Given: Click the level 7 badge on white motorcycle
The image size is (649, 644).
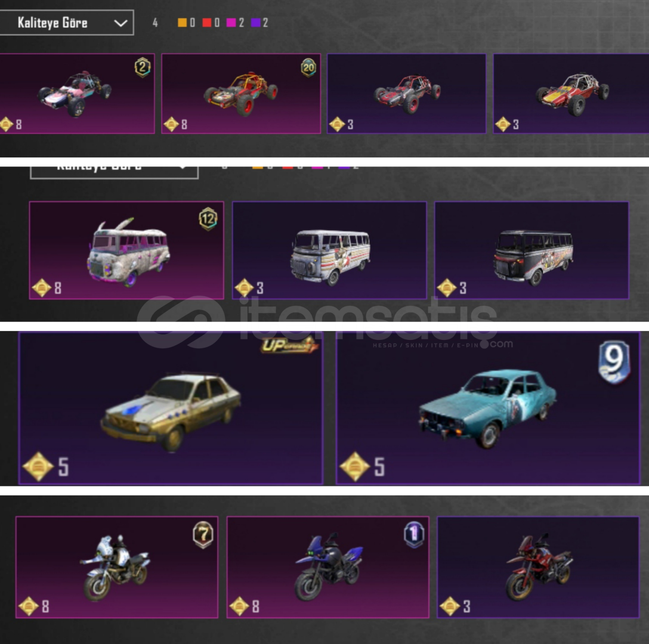Looking at the screenshot, I should point(203,534).
